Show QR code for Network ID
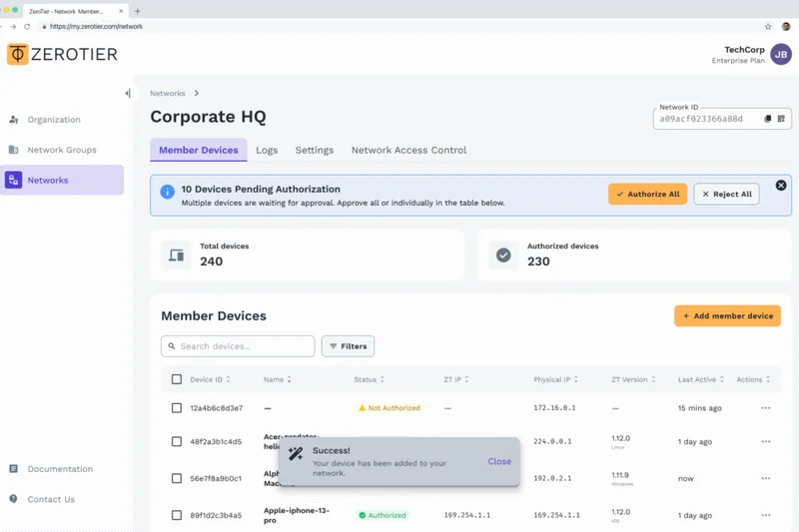This screenshot has width=799, height=532. pos(781,119)
